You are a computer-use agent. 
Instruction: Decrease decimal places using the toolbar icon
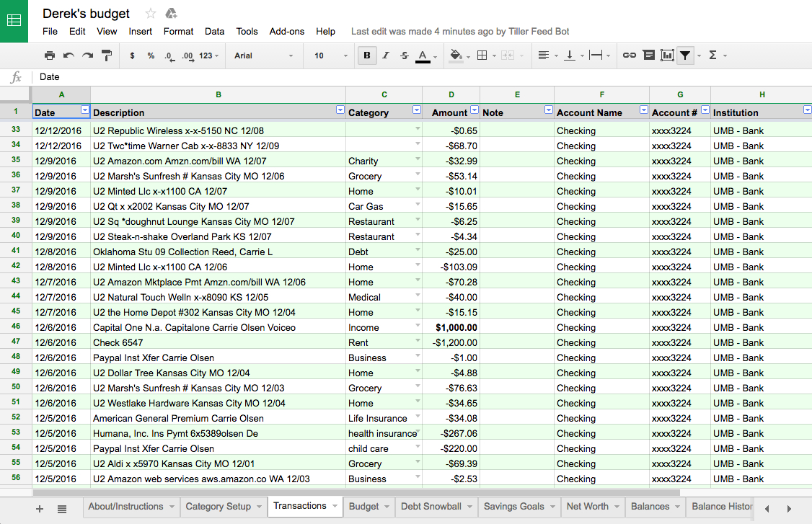click(x=167, y=55)
